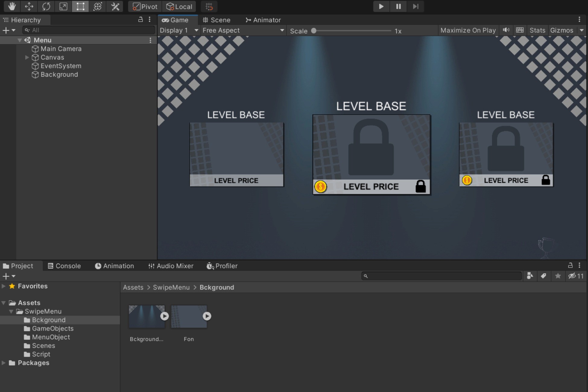Open the Console tab
The image size is (588, 392).
coord(64,266)
